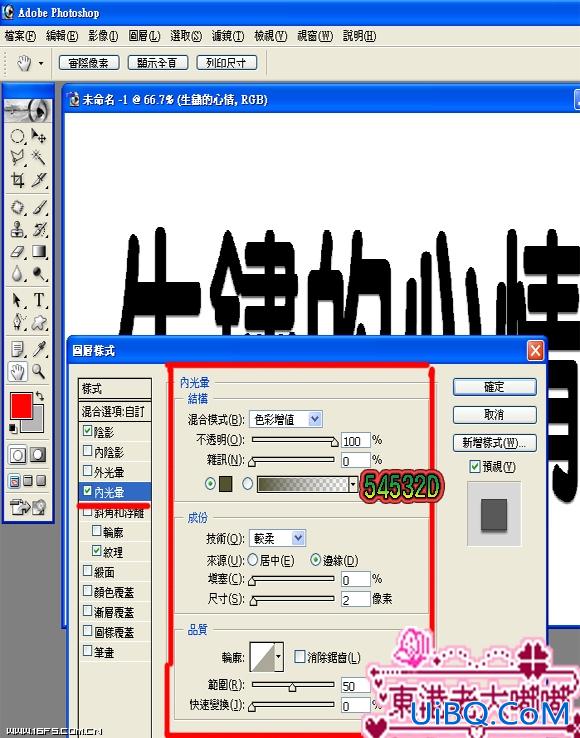Open the 圖層 menu
Screen dimensions: 580x738
click(145, 36)
